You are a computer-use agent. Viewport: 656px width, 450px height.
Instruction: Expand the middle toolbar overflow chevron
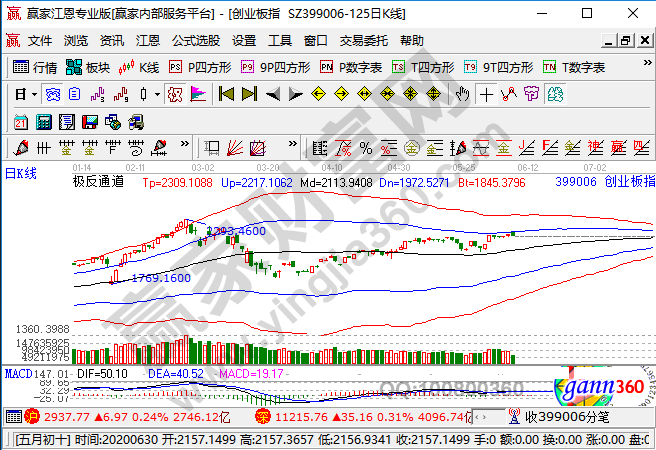pyautogui.click(x=293, y=144)
